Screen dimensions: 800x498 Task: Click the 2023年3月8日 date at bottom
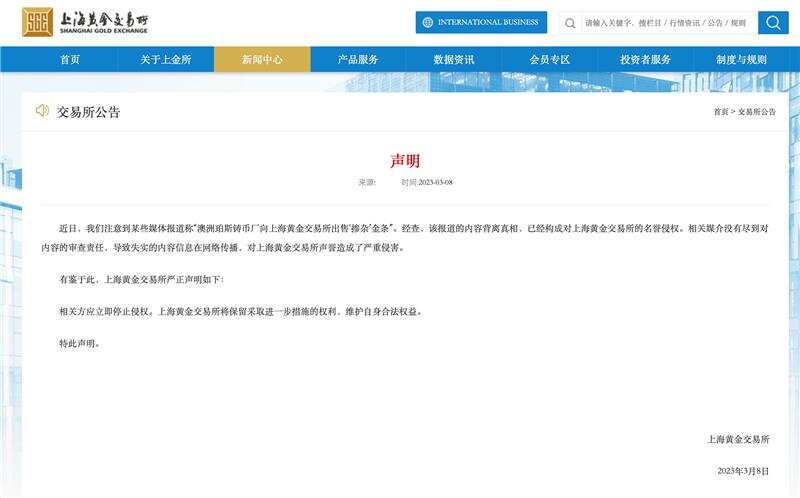click(x=743, y=471)
